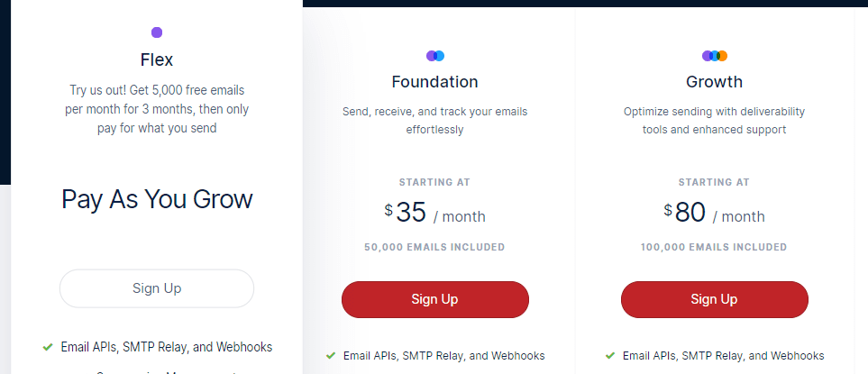The image size is (868, 374).
Task: Click the three-dot Growth plan icon
Action: (x=715, y=56)
